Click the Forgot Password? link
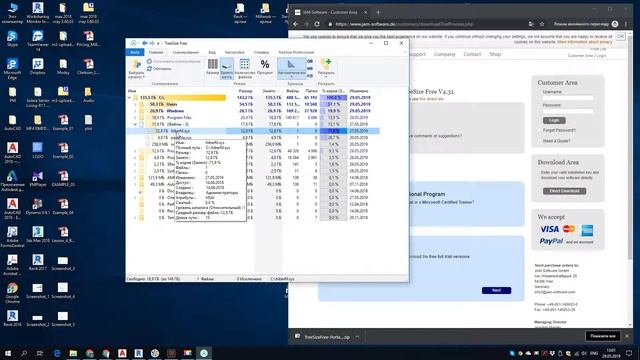The height and width of the screenshot is (360, 640). click(559, 130)
